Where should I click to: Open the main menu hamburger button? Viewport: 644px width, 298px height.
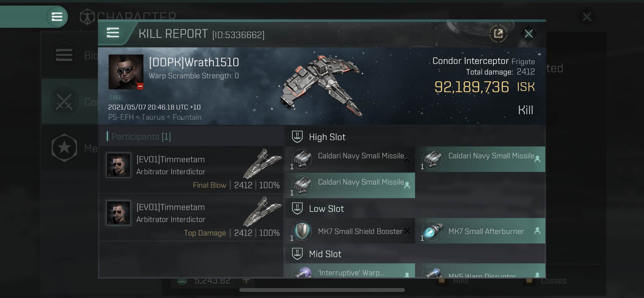click(x=57, y=17)
